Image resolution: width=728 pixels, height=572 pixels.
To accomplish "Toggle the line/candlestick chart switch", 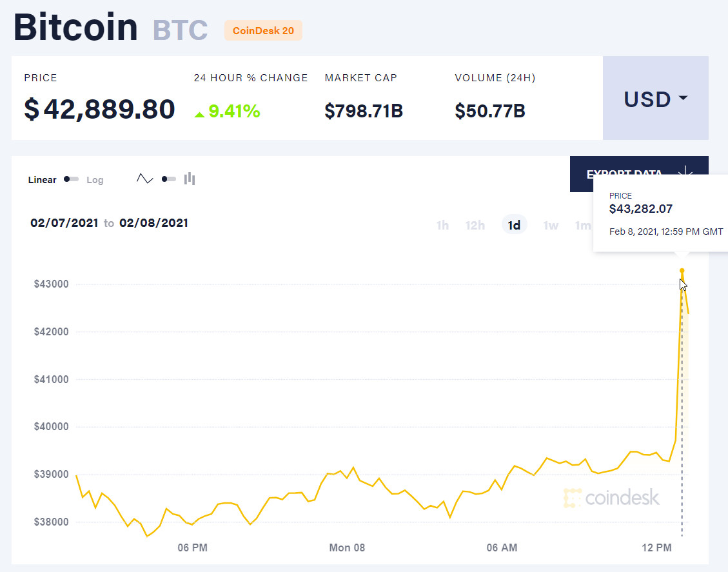I will 168,179.
